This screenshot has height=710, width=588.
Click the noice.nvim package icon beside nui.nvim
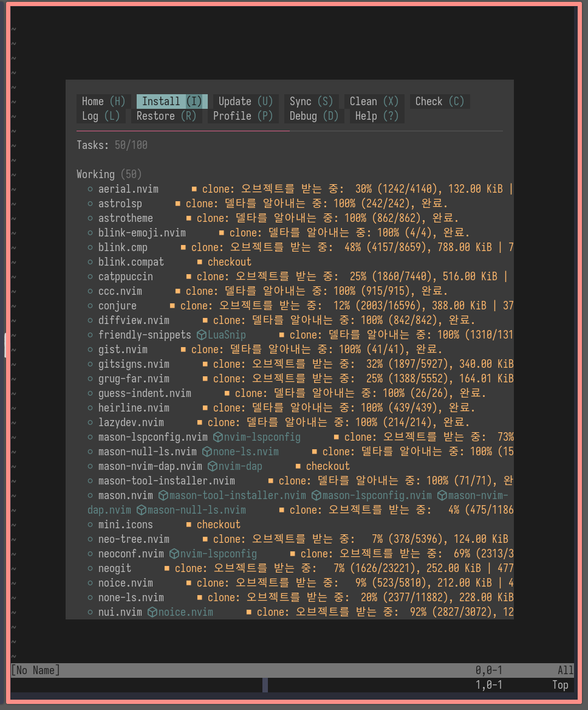152,612
